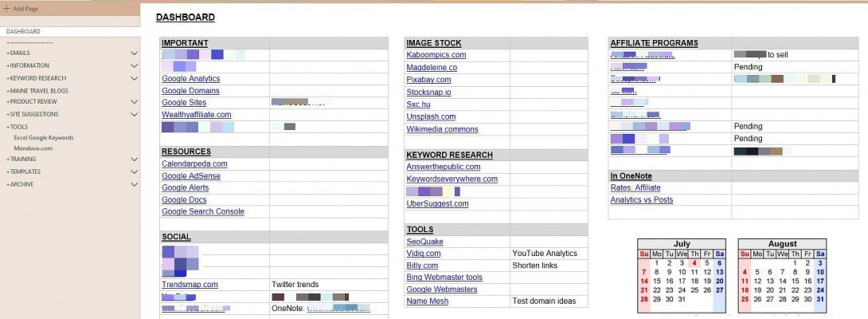Click the In OneNote header
The height and width of the screenshot is (319, 868).
(631, 176)
